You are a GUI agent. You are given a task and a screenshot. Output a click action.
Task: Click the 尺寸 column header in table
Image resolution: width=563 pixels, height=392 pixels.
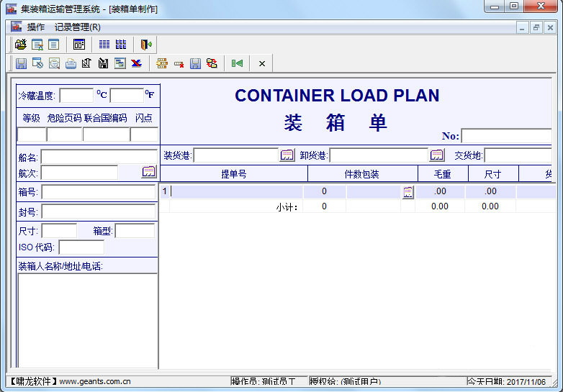coord(493,174)
